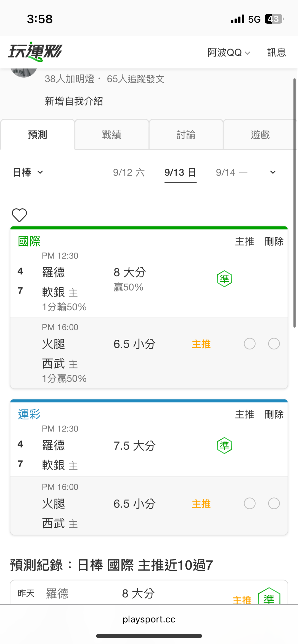
Task: Select second radio circle for 運彩 火腿 game
Action: point(274,503)
